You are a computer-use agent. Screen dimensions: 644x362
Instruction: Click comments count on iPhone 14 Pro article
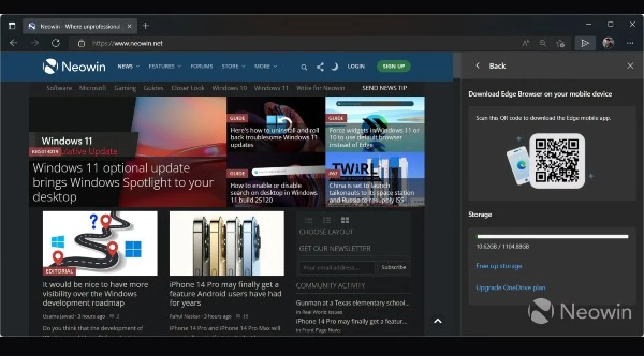241,316
